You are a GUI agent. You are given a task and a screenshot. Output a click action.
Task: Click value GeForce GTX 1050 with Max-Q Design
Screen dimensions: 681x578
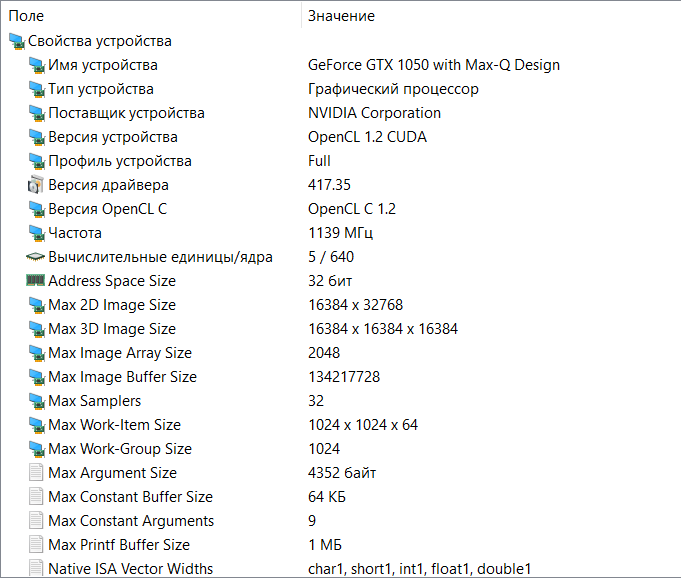[x=434, y=65]
